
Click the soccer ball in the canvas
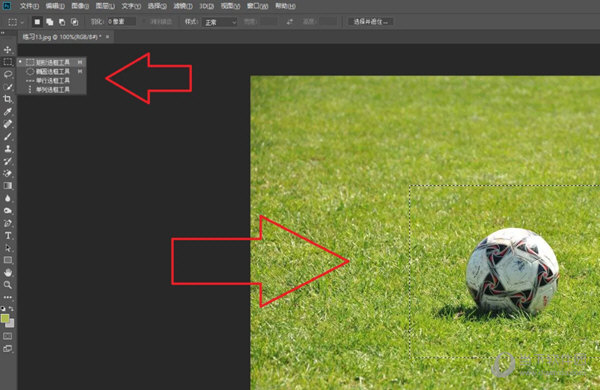(x=512, y=271)
